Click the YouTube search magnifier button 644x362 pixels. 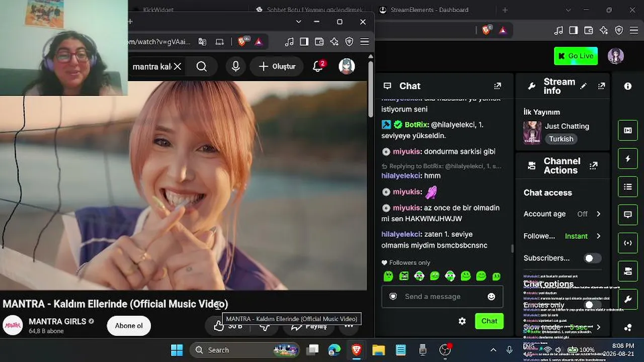201,66
